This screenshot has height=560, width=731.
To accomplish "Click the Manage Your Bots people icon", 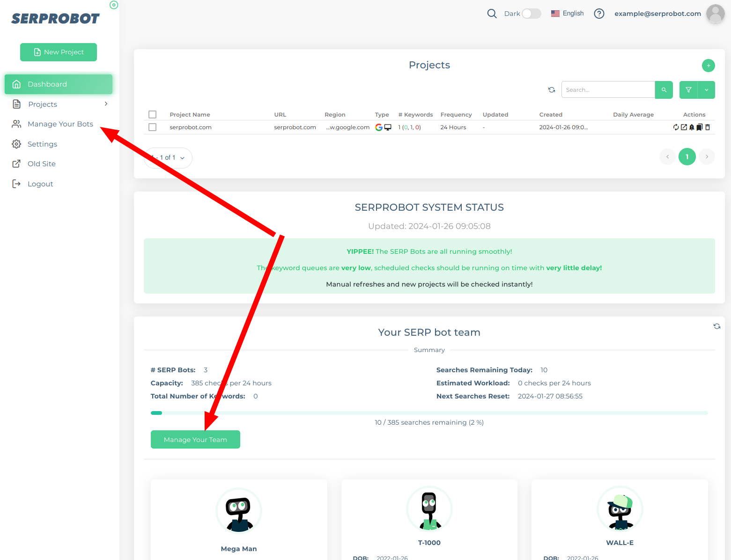I will [16, 124].
